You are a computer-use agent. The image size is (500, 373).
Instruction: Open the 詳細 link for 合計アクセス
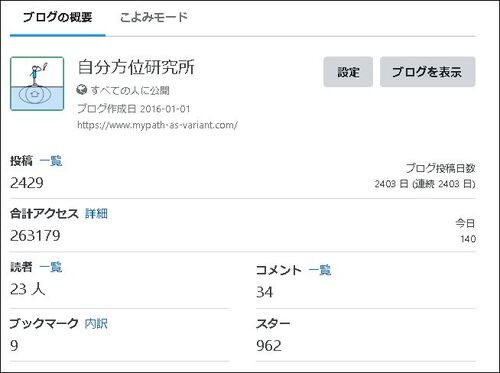pos(96,214)
